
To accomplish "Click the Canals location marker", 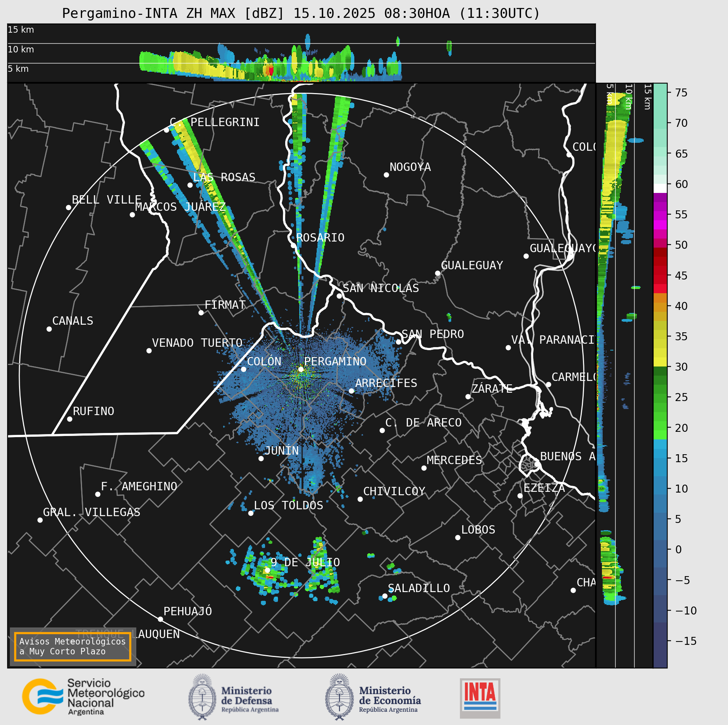I will pyautogui.click(x=49, y=329).
